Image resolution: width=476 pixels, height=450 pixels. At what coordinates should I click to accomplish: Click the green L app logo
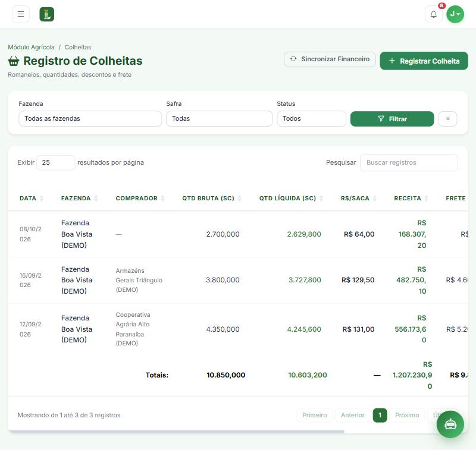[x=47, y=14]
